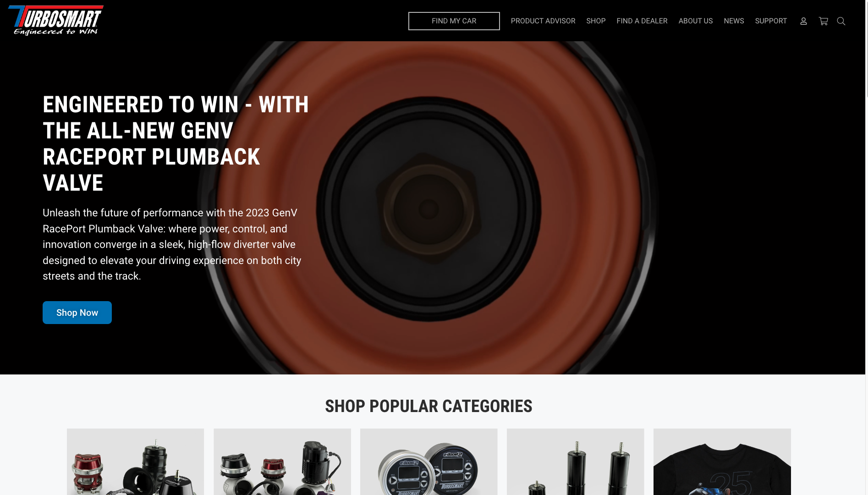Select the black actuators category thumbnail
Viewport: 868px width, 495px height.
point(575,462)
